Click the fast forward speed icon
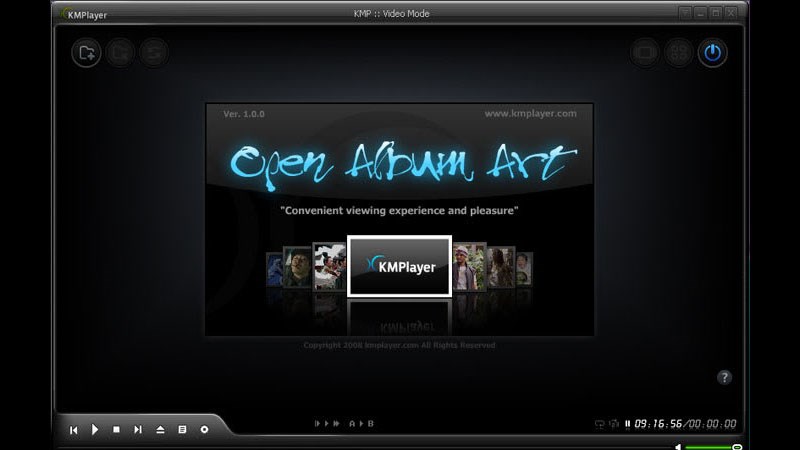Screen dimensions: 800x450 click(336, 423)
